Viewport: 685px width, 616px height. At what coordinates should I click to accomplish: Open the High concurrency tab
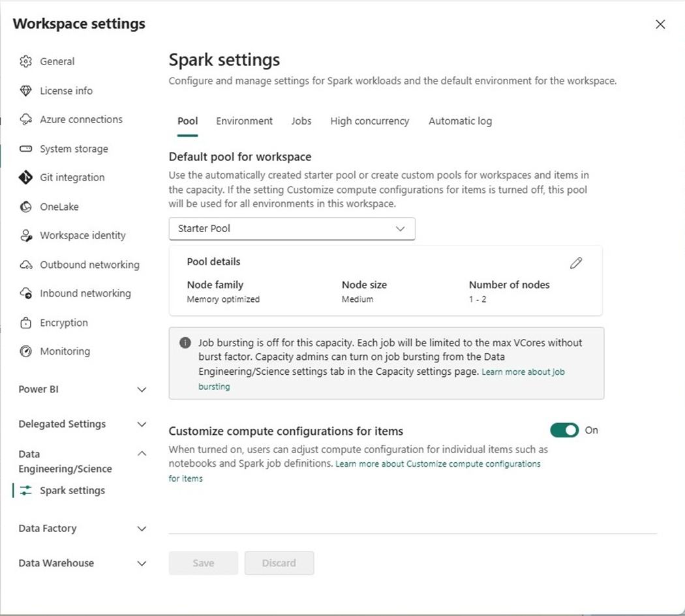click(x=369, y=121)
